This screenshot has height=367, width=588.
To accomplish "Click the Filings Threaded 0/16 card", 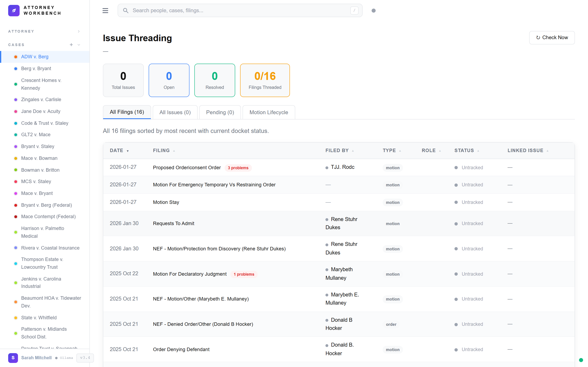I will click(x=265, y=80).
